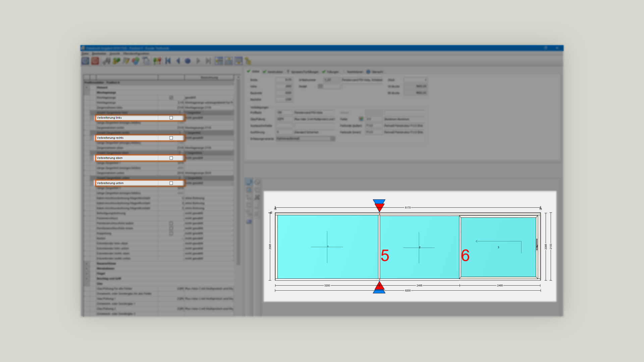Click the property list vertical scrollbar
The width and height of the screenshot is (644, 362).
click(238, 171)
